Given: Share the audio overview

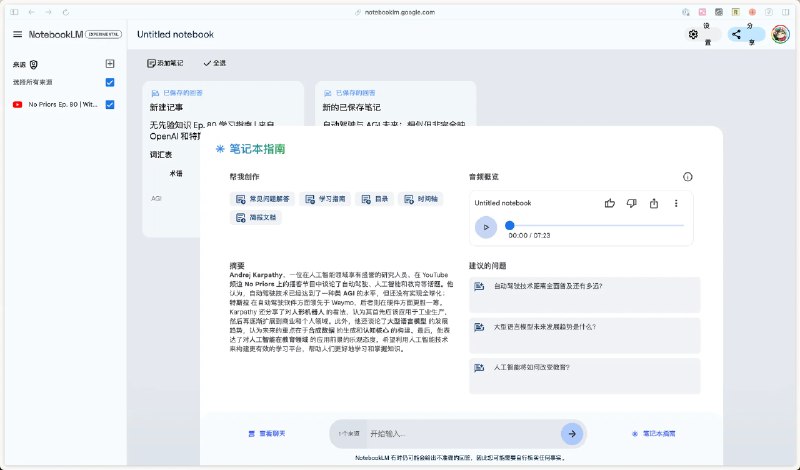Looking at the screenshot, I should pyautogui.click(x=654, y=203).
